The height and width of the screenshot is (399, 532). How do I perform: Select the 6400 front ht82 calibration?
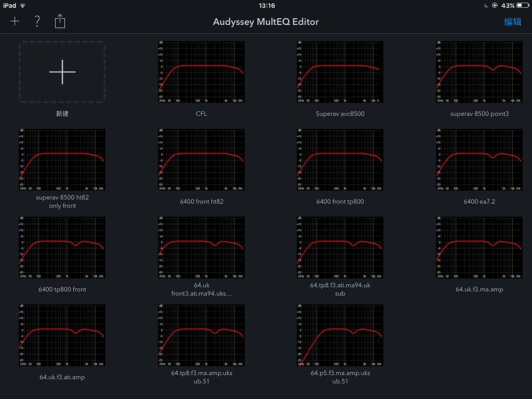201,159
